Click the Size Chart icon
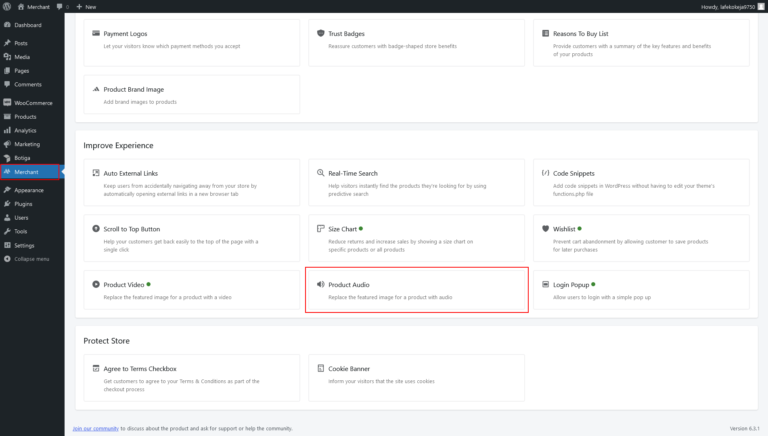This screenshot has width=768, height=436. coord(321,229)
